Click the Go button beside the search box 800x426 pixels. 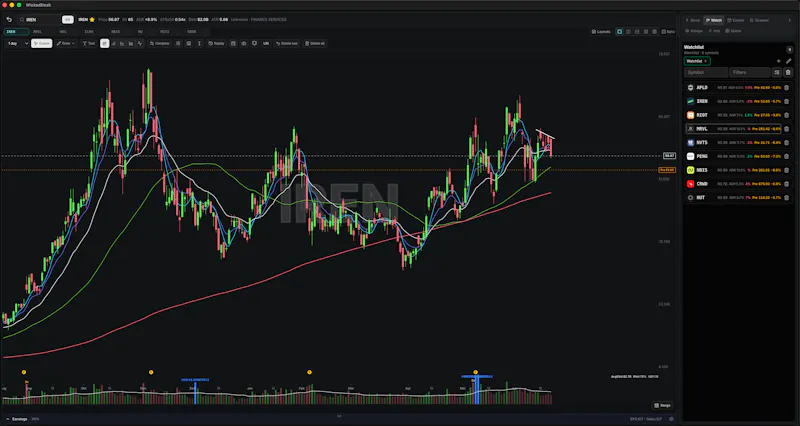68,19
